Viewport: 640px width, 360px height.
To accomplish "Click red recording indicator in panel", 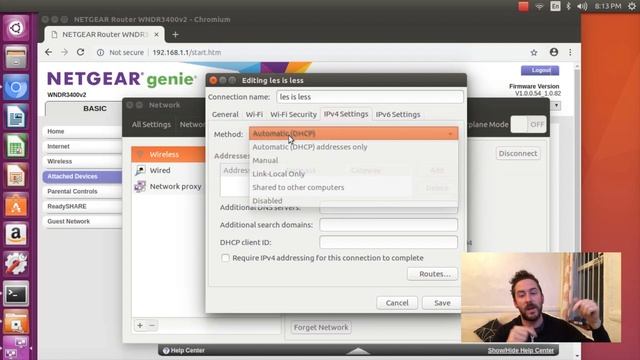I will coord(523,6).
